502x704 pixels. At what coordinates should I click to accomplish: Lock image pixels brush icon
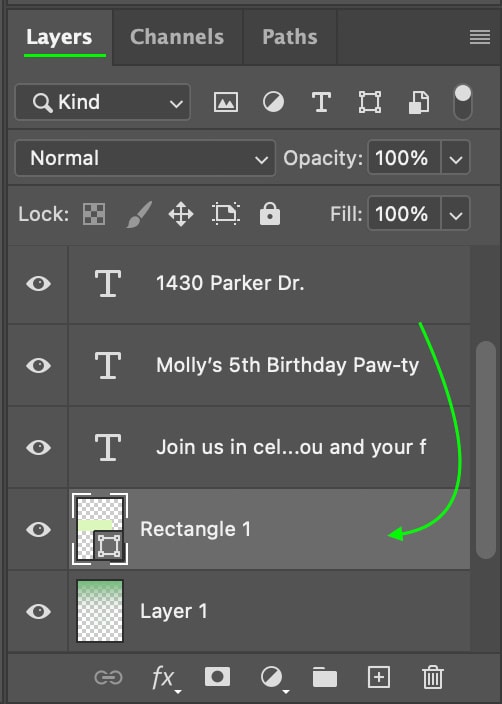tap(139, 214)
